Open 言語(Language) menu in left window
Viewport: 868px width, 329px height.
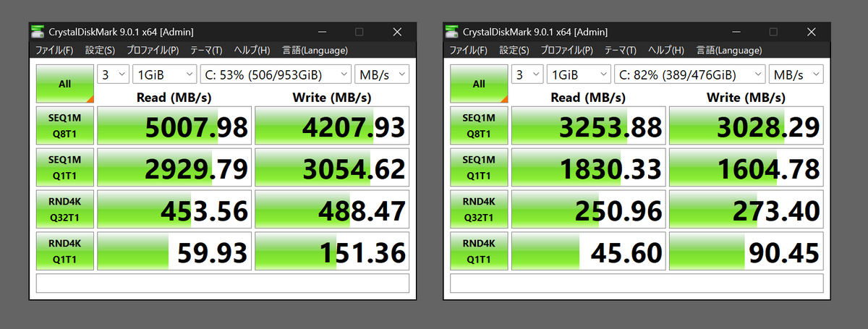315,50
